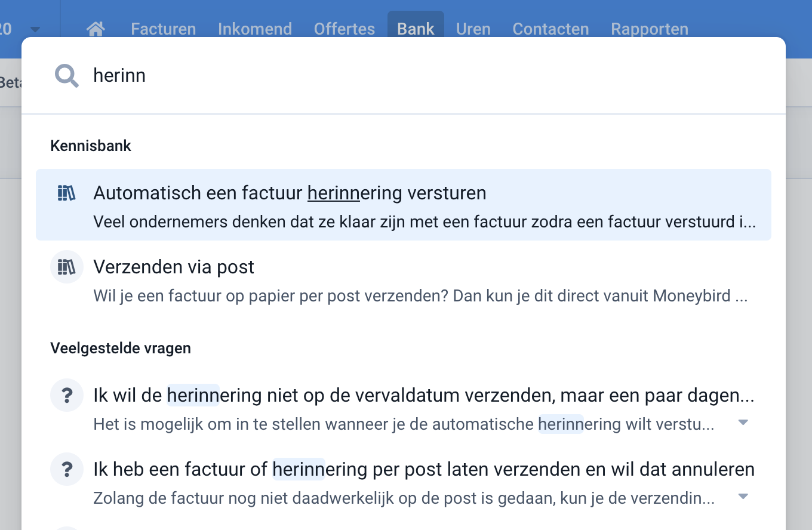Click the home icon in the navigation bar
This screenshot has width=812, height=530.
coord(96,28)
